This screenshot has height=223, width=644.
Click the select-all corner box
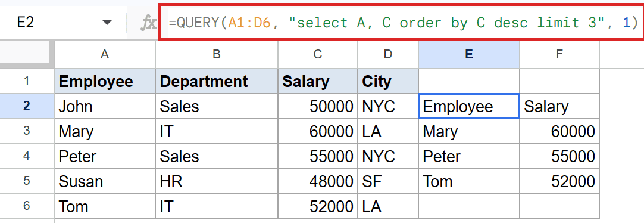coord(27,54)
